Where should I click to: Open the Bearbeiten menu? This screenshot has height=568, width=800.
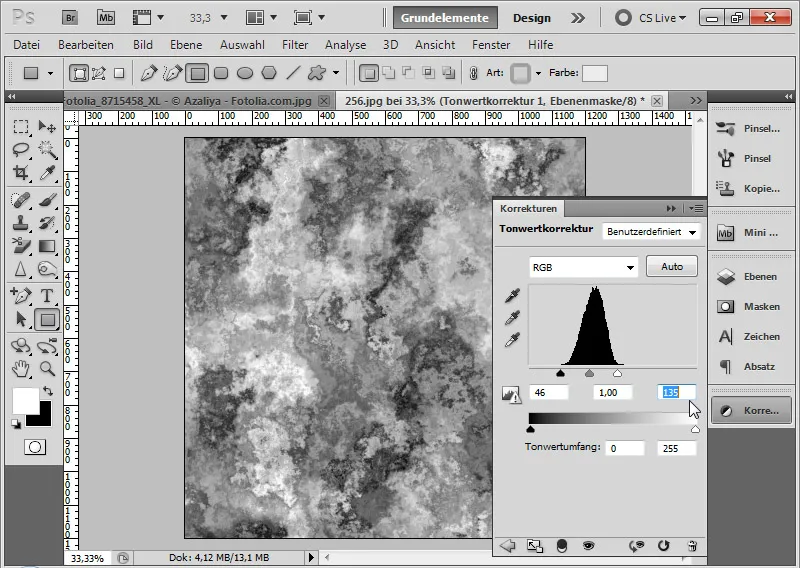[86, 45]
